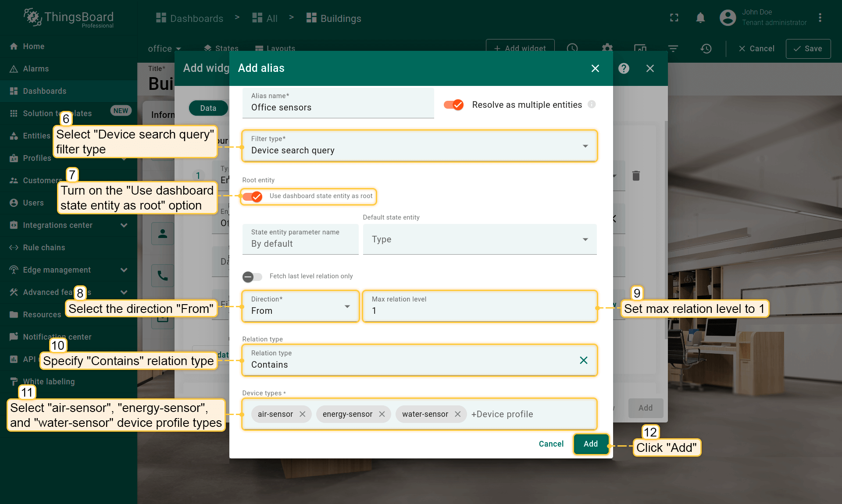The height and width of the screenshot is (504, 842).
Task: Go to Alarms in sidebar
Action: [36, 69]
